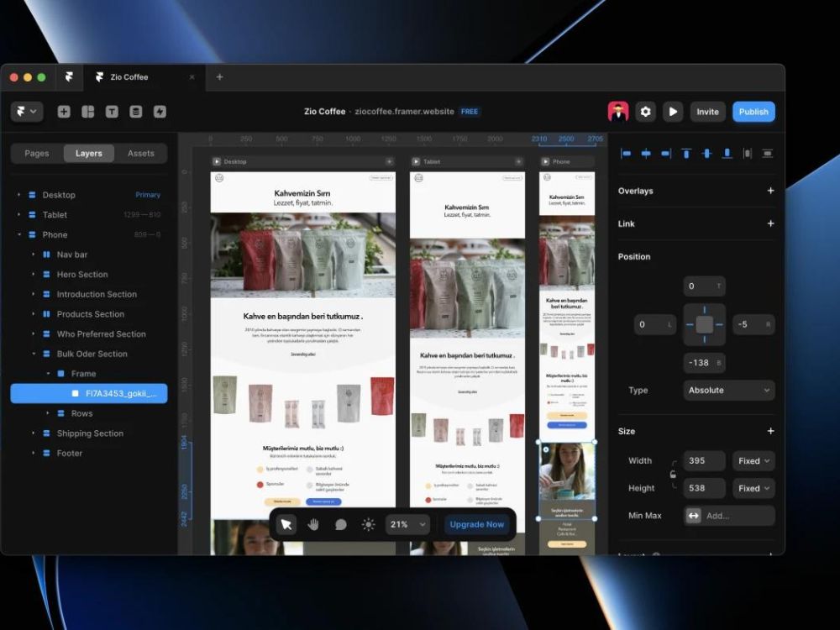Click the user avatar in toolbar
The height and width of the screenshot is (630, 840).
[x=618, y=112]
